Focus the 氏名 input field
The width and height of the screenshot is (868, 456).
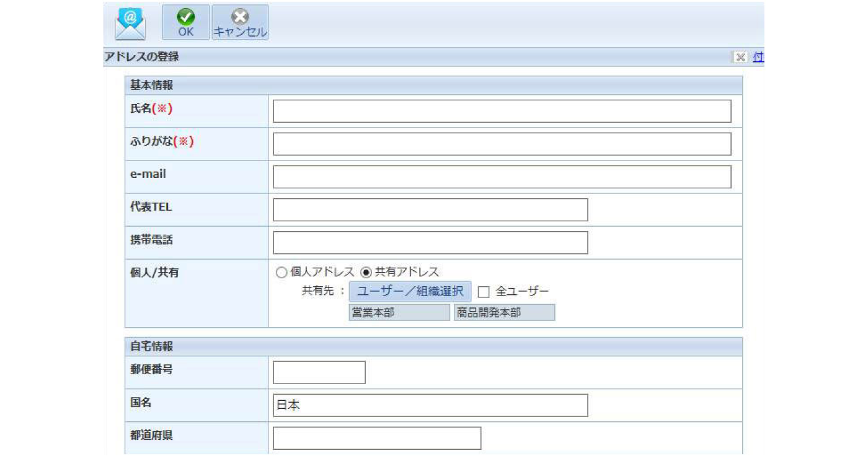coord(502,112)
